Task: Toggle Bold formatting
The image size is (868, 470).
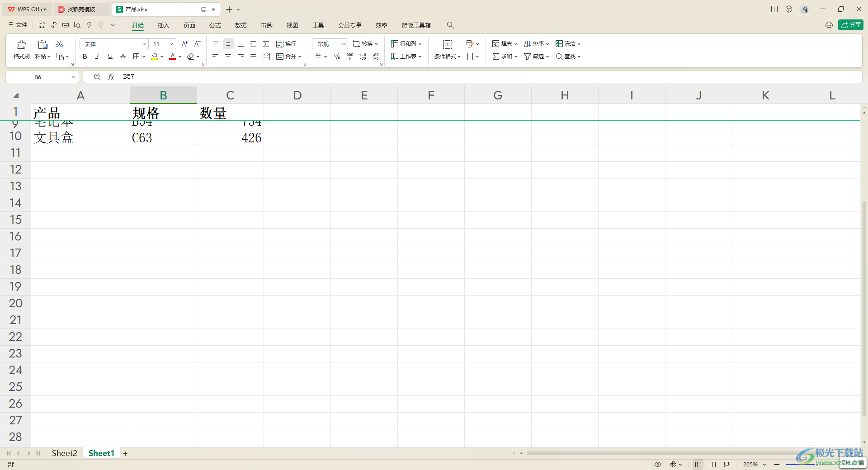Action: tap(85, 56)
